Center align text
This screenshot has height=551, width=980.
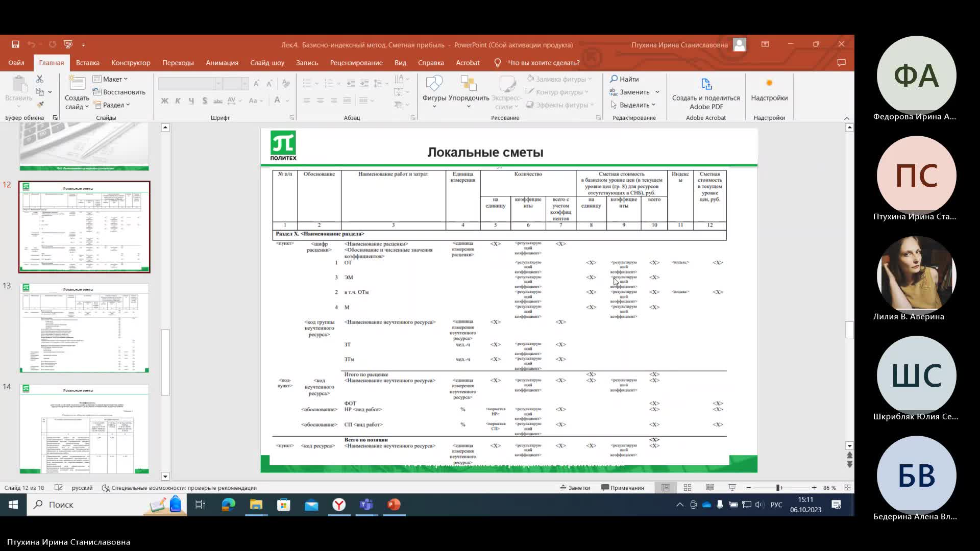320,101
